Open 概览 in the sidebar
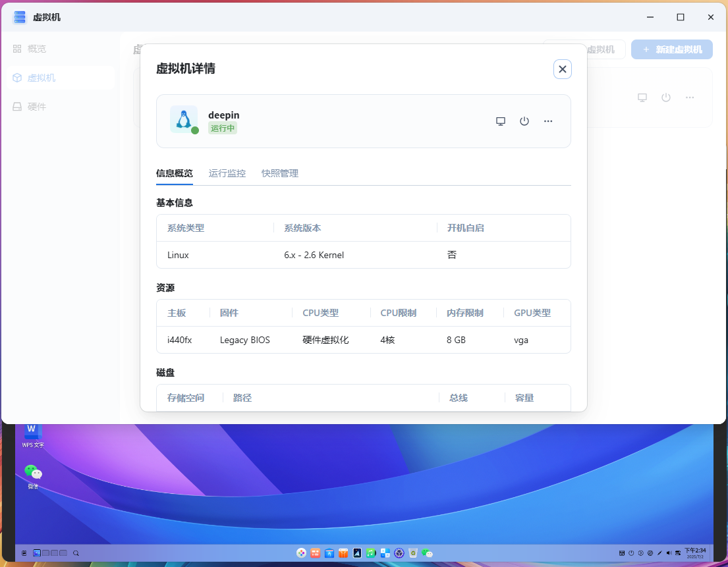The height and width of the screenshot is (567, 728). 37,49
